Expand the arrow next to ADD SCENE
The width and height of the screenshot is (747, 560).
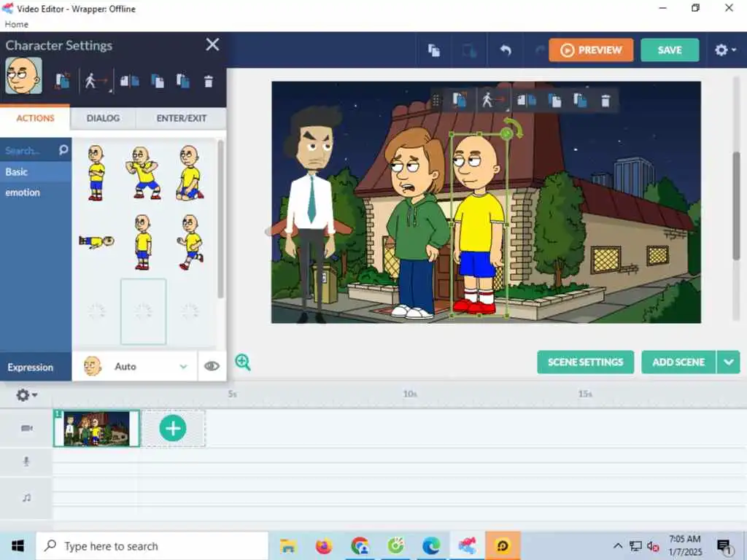click(x=729, y=362)
